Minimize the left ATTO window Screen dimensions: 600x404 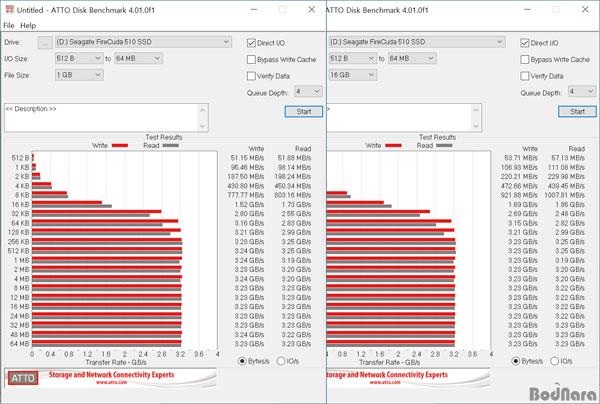[254, 10]
